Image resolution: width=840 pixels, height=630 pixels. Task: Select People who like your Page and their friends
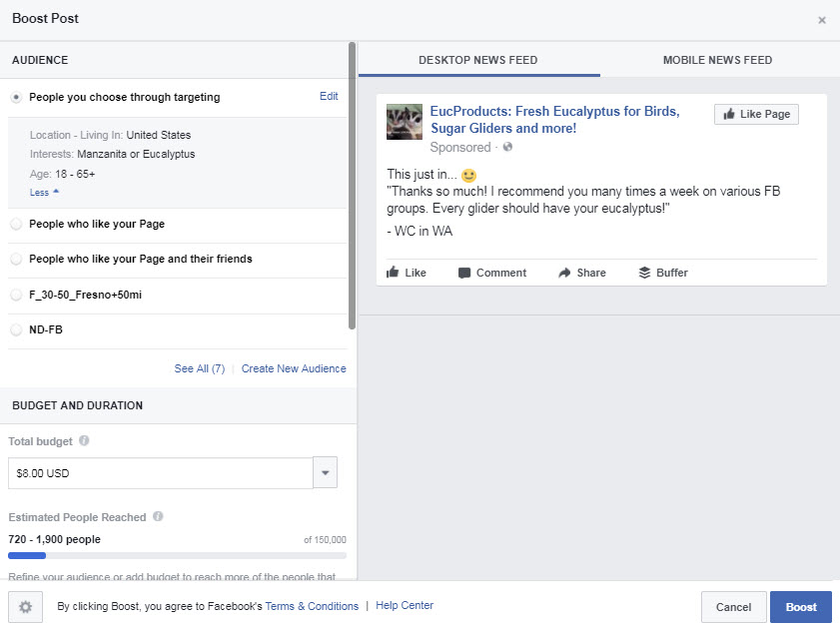[16, 259]
